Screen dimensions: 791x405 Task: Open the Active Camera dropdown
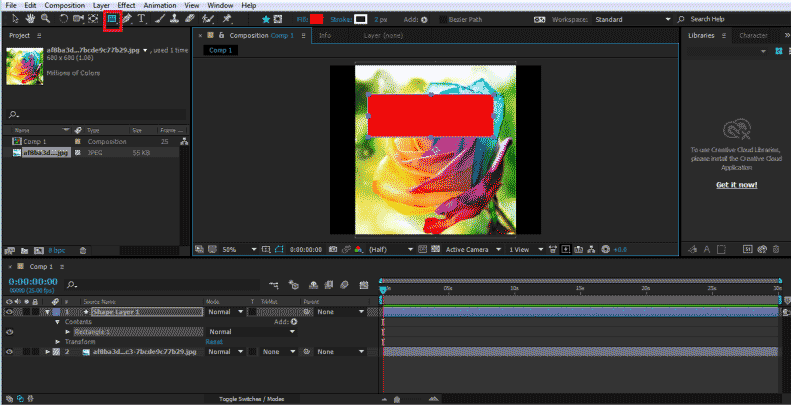click(473, 249)
